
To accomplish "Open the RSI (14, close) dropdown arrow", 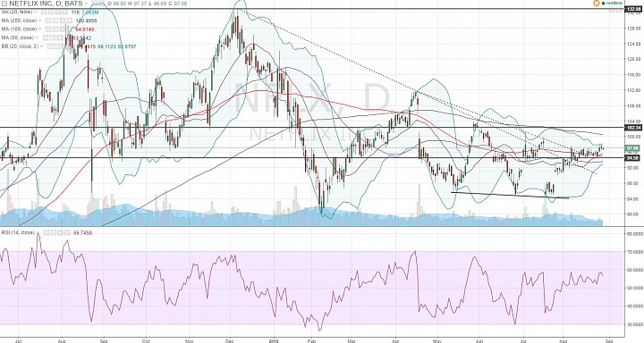I will [x=38, y=233].
